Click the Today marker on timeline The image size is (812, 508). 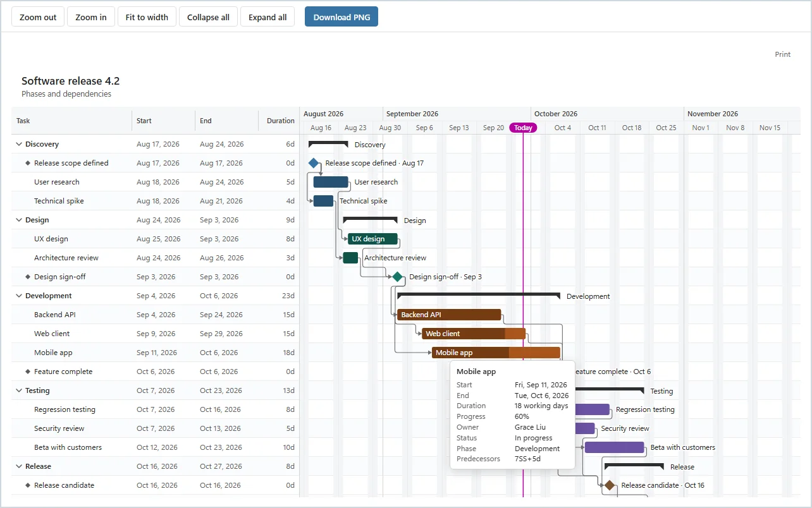(x=523, y=128)
